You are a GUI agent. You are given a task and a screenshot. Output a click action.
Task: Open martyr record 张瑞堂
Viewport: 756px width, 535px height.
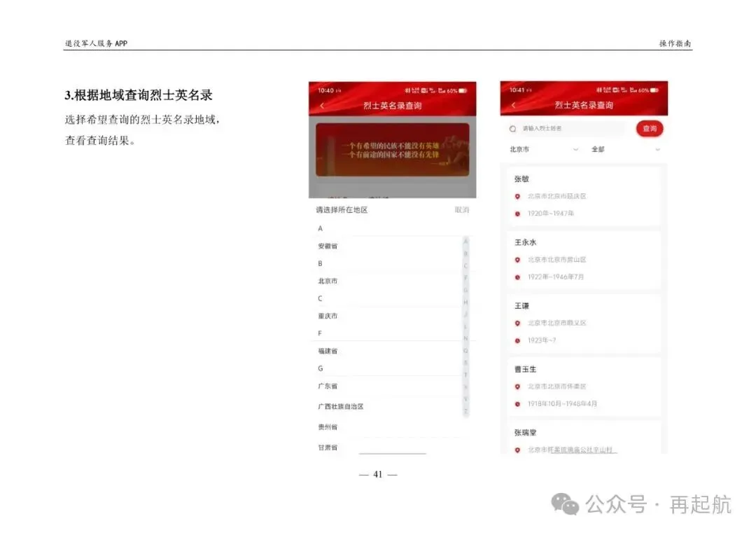[x=584, y=438]
